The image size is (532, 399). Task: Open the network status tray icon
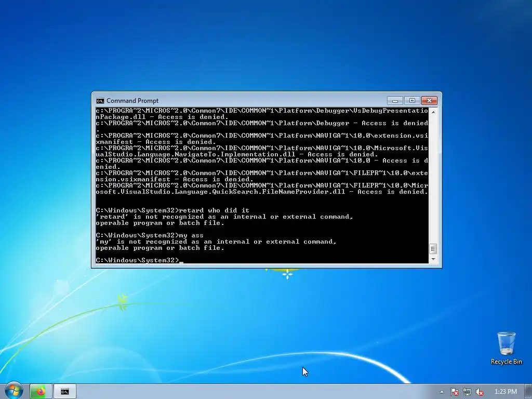tap(467, 392)
